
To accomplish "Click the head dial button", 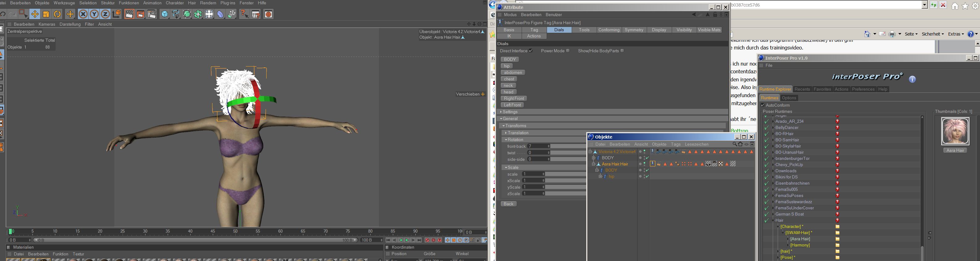I will pos(508,92).
